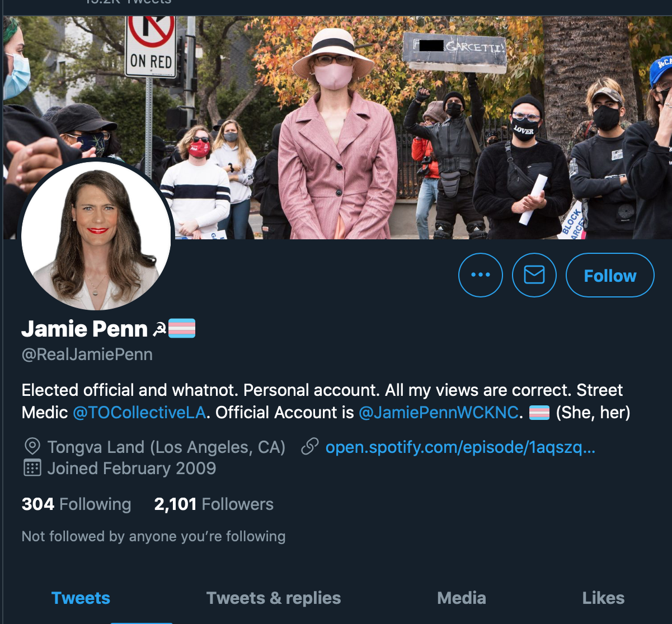Open the @JamiePennWCKNC account link
The height and width of the screenshot is (624, 672).
coord(439,413)
